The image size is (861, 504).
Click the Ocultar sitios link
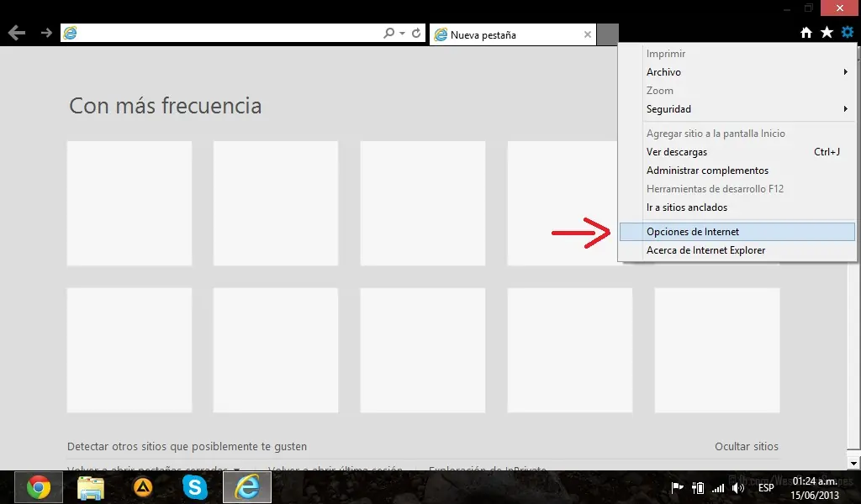click(747, 446)
